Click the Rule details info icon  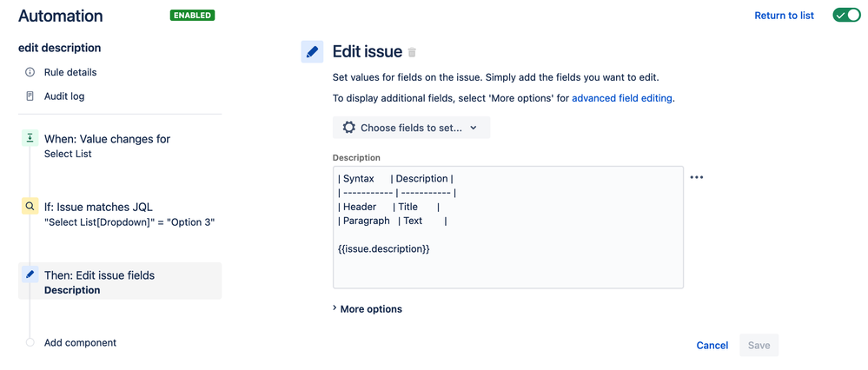pos(30,72)
